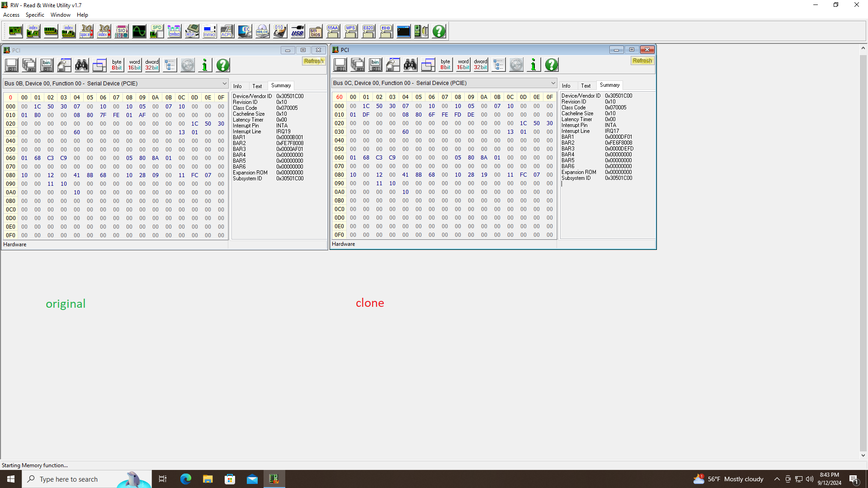Show hidden system tray icons
This screenshot has height=488, width=868.
[x=777, y=479]
